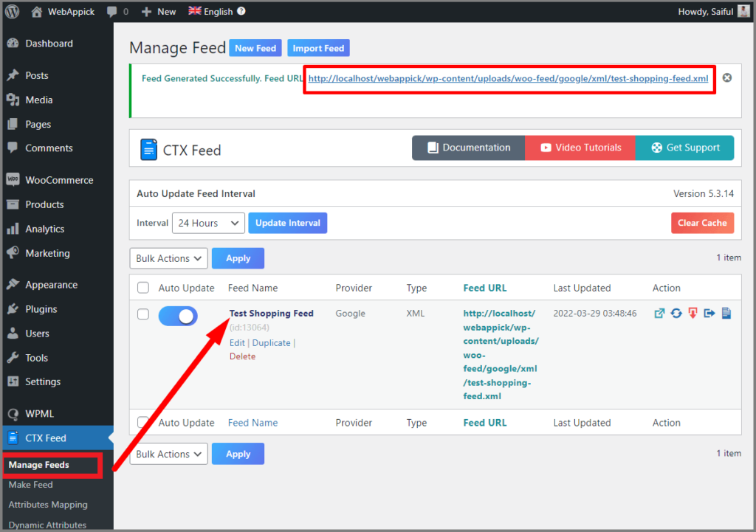Viewport: 756px width, 532px height.
Task: Click Edit under Test Shopping Feed
Action: [x=237, y=342]
